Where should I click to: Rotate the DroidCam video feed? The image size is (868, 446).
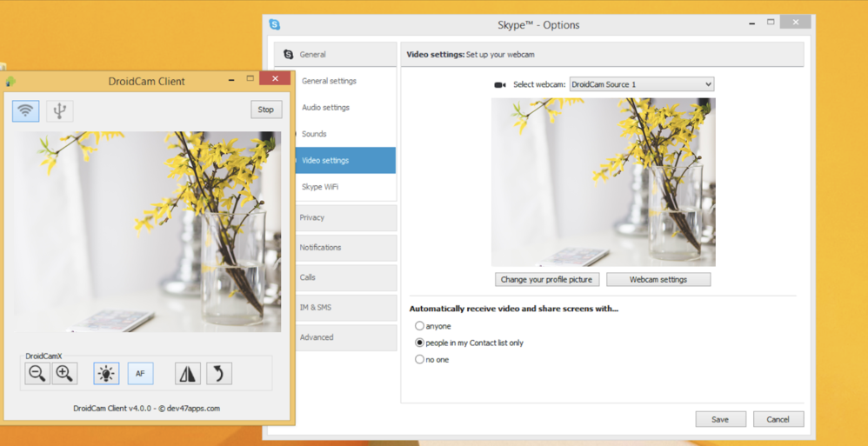[219, 374]
